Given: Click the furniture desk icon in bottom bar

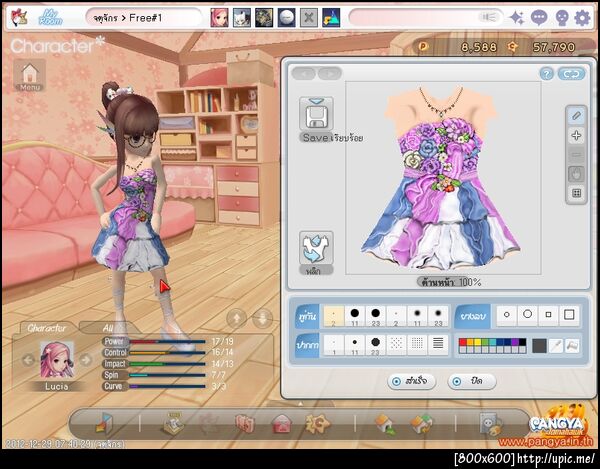Looking at the screenshot, I should (x=173, y=423).
